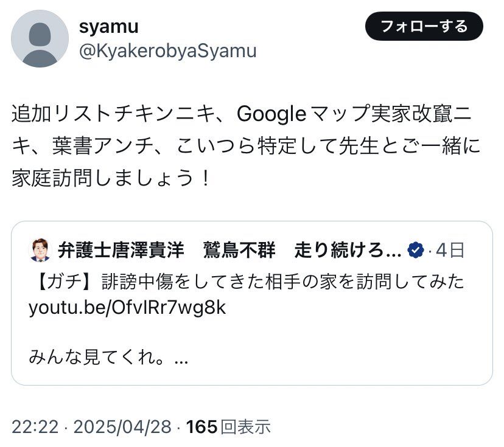Expand truncated 走り続けろ… name text

[348, 251]
